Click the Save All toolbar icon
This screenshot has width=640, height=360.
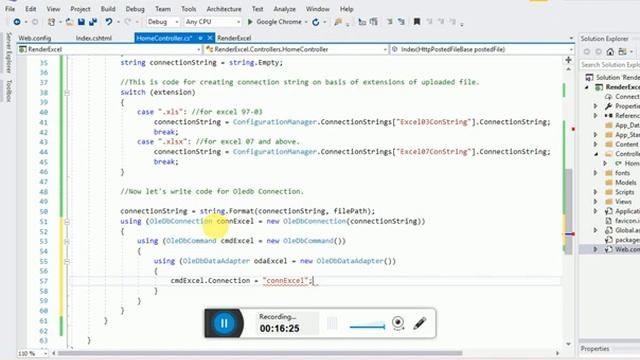(93, 22)
